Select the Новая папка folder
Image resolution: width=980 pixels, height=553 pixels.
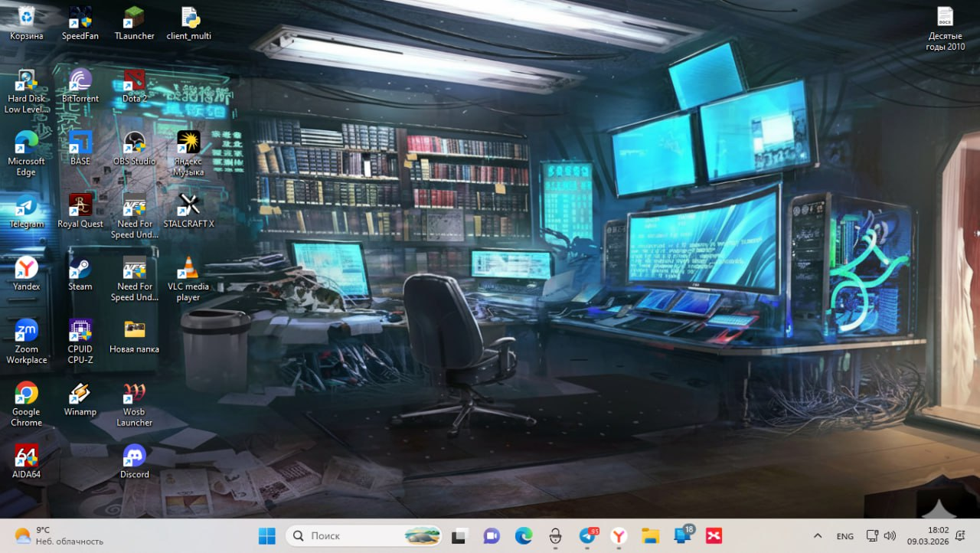(134, 336)
